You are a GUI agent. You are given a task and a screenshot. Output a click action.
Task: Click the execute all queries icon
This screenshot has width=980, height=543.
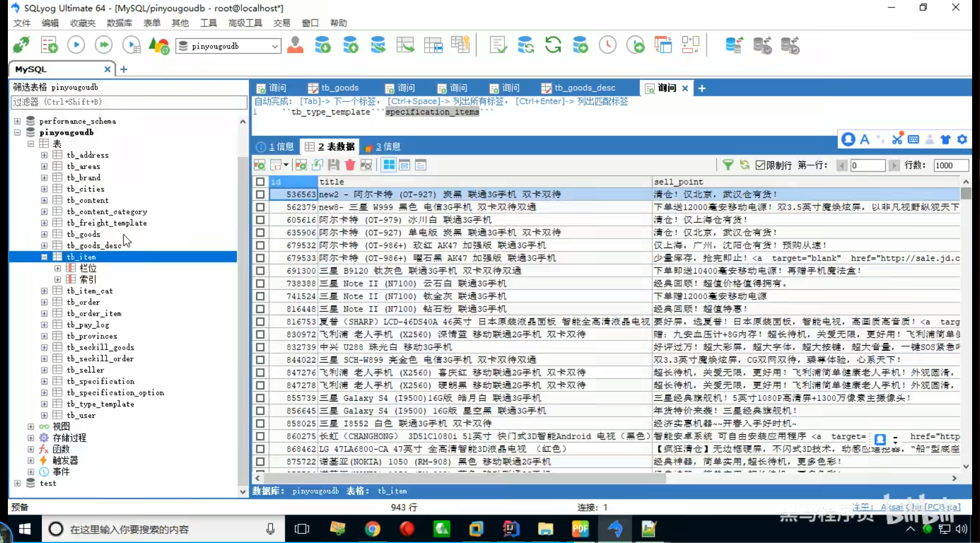[x=104, y=45]
